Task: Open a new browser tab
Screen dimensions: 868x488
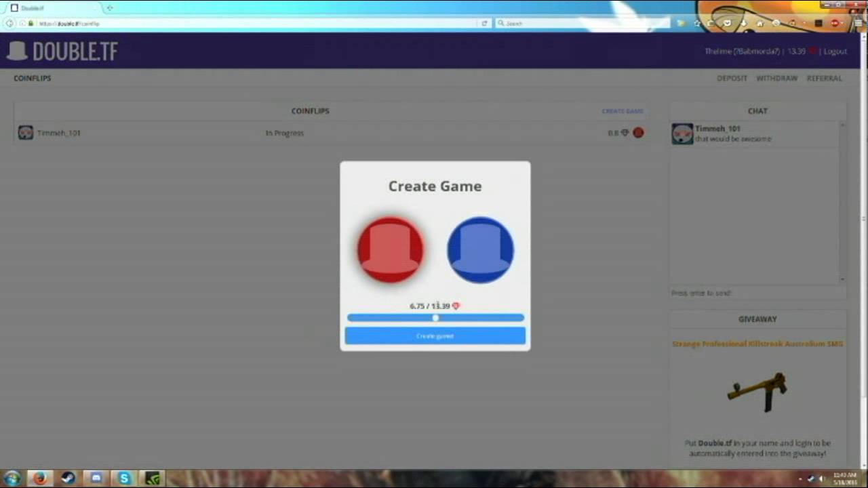Action: pos(110,7)
